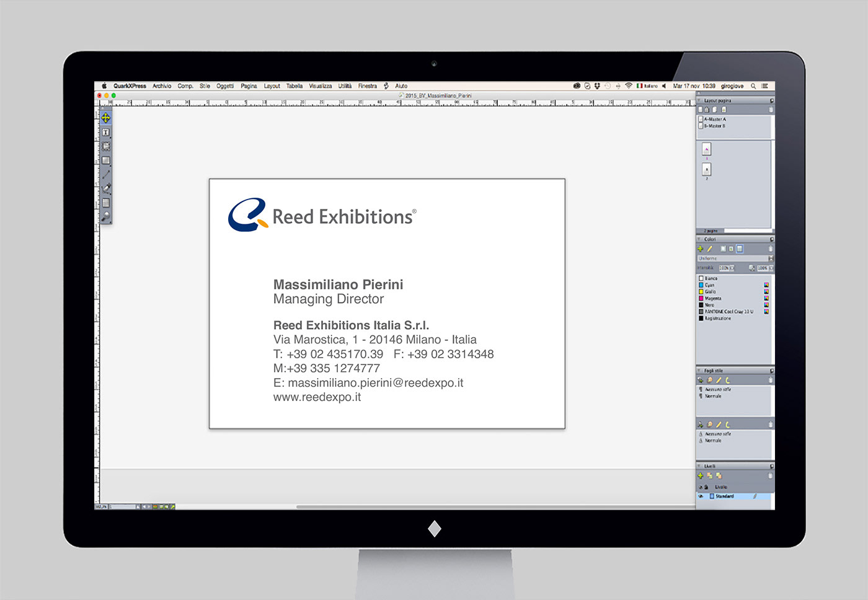Click the horizontal scrollbar under the canvas
This screenshot has height=600, width=868.
point(496,507)
